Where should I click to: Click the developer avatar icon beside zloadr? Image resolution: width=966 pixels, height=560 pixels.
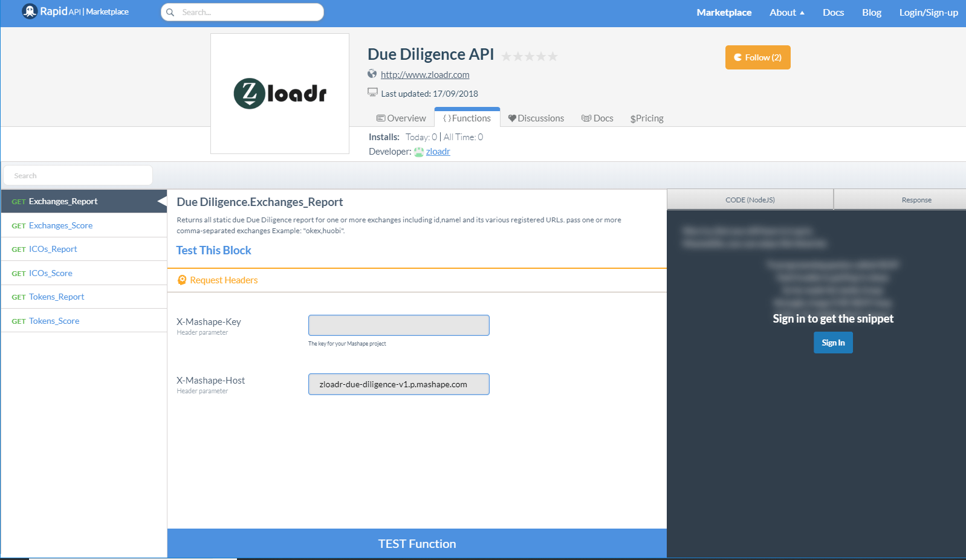click(418, 152)
